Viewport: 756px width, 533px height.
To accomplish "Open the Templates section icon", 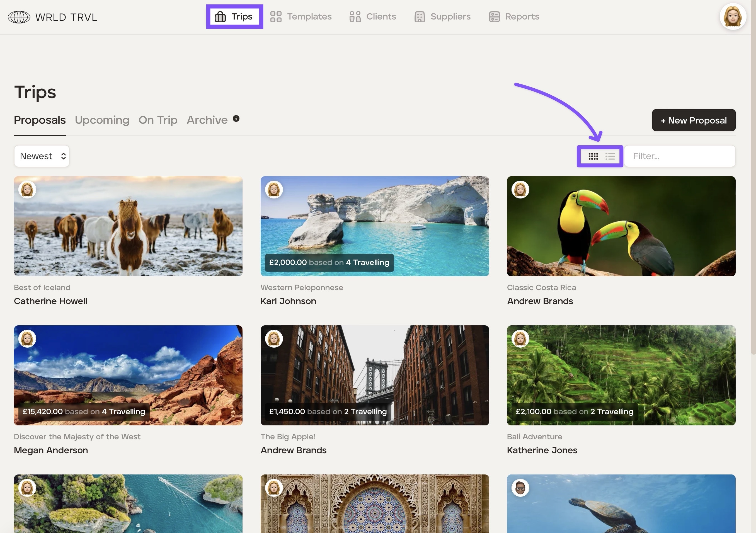I will tap(276, 17).
